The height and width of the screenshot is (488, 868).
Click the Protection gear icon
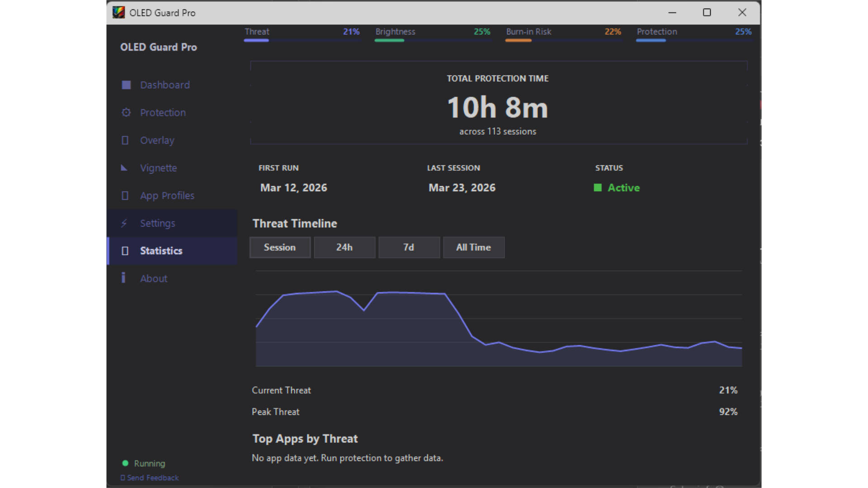(x=126, y=113)
